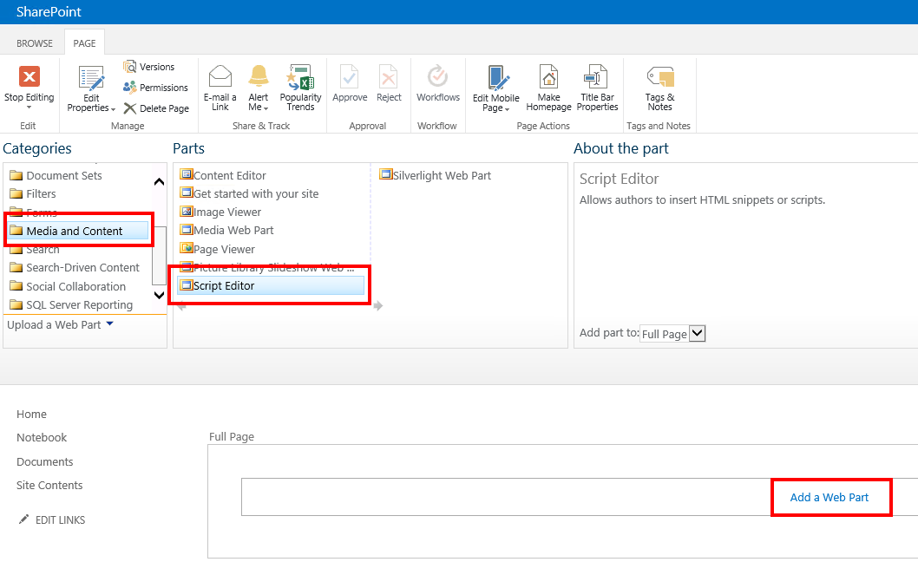
Task: Click the Reject icon
Action: (389, 76)
